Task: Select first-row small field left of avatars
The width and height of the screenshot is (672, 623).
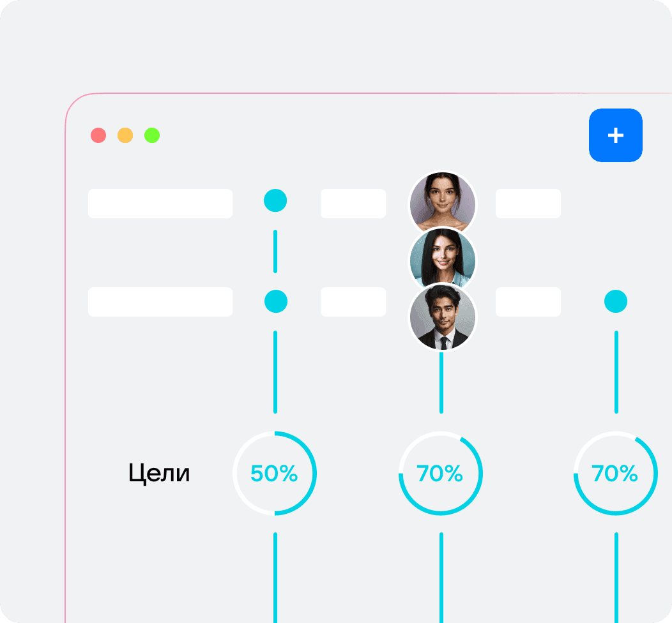Action: tap(353, 204)
